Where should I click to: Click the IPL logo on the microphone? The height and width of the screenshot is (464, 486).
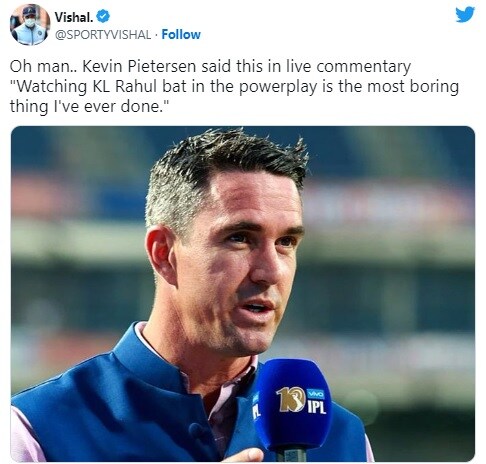316,407
